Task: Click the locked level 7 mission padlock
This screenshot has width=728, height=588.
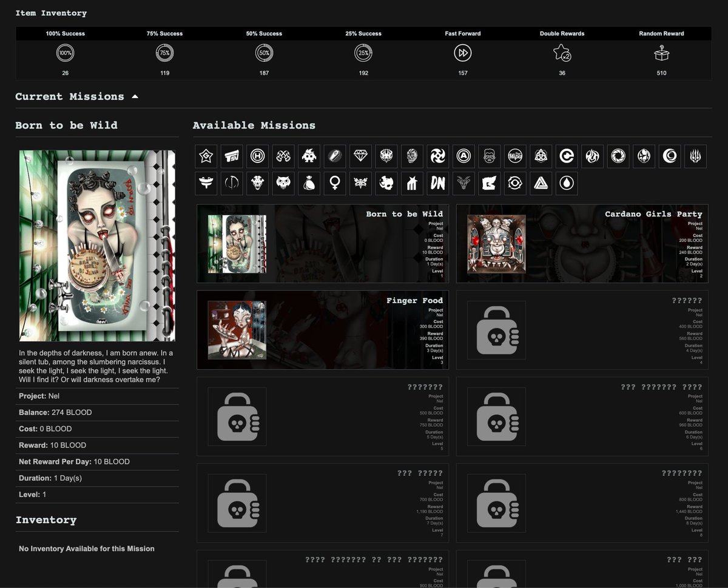Action: 237,504
